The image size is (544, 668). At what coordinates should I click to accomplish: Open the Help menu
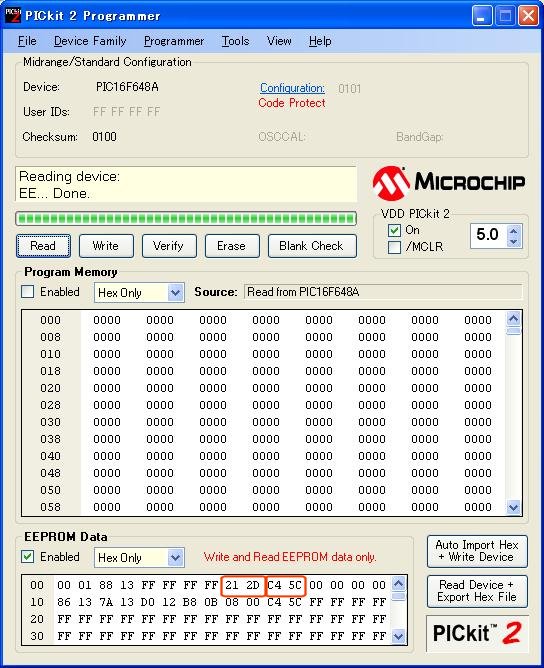320,41
